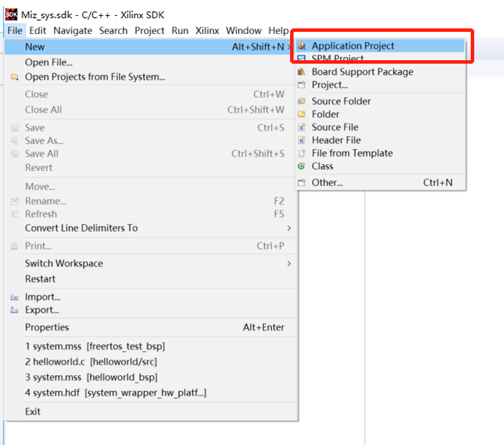Choose Open Projects from File System...
The image size is (504, 445).
[150, 77]
